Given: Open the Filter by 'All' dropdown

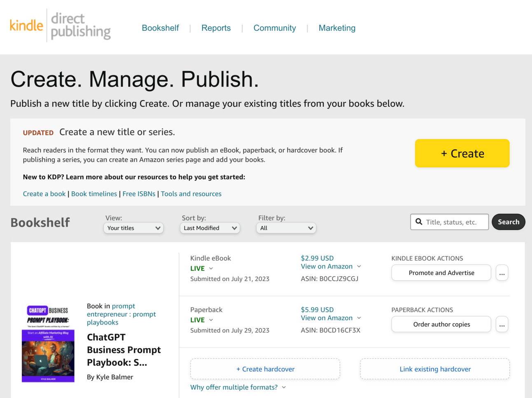Looking at the screenshot, I should click(286, 228).
